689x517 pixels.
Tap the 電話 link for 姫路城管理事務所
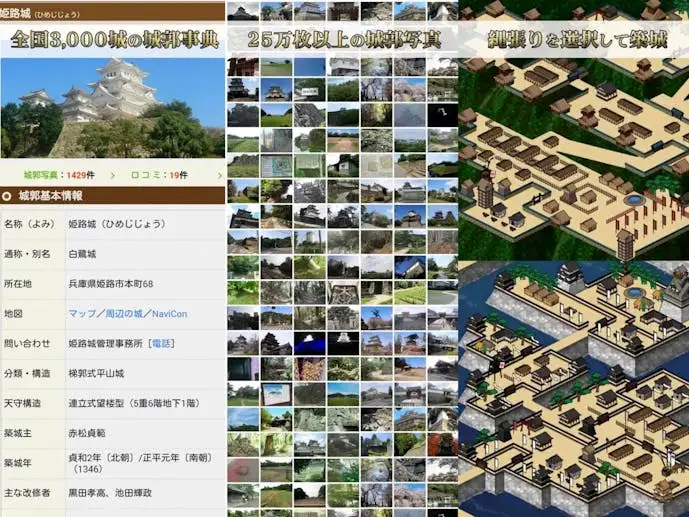161,343
